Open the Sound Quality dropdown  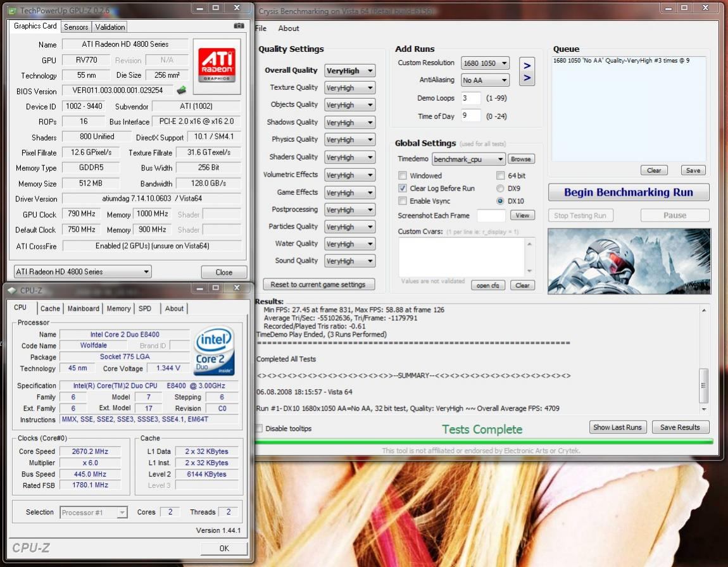(x=349, y=261)
